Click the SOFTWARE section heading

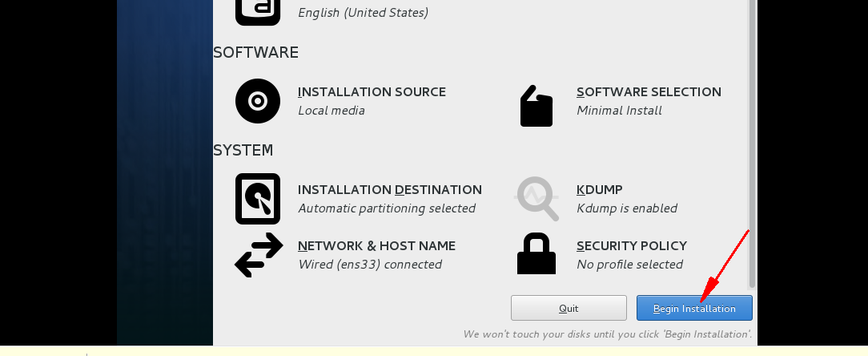point(255,52)
